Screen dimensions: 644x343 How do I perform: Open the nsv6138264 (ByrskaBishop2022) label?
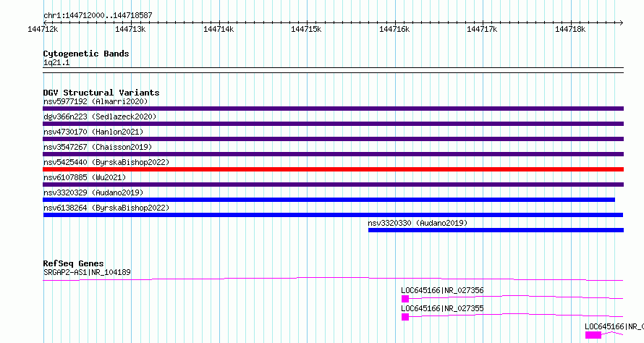click(106, 208)
